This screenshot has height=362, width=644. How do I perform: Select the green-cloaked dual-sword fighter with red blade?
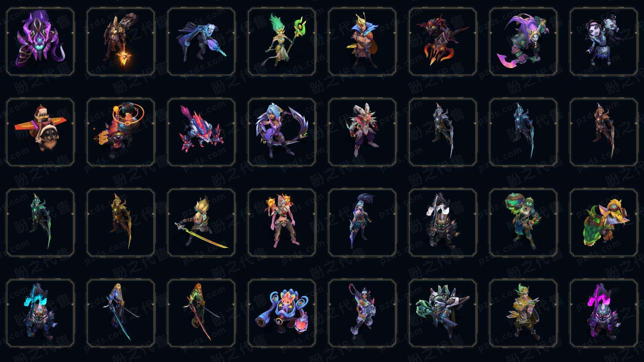(x=201, y=313)
